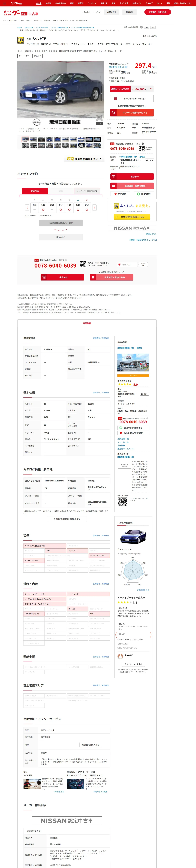Screen dimensions: 196x868
Task: Open 装備略号／用語解説 link in 車両状態 section
Action: click(x=101, y=338)
